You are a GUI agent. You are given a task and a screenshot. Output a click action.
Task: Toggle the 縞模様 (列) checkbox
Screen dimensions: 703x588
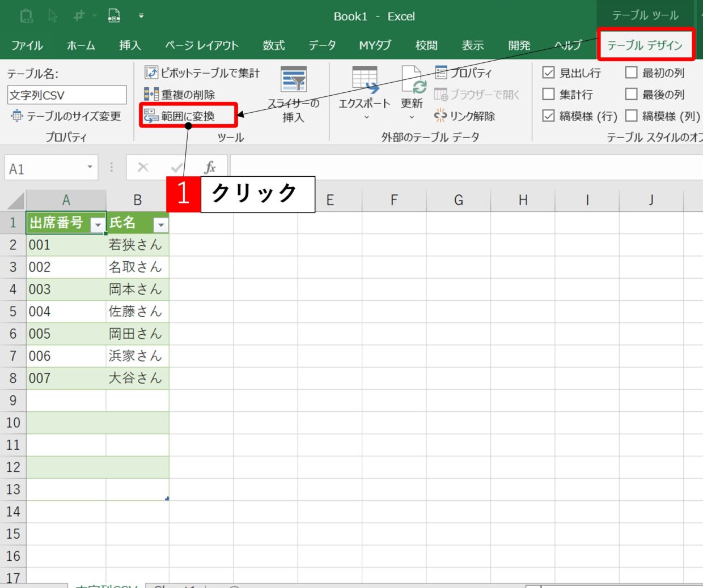(631, 116)
